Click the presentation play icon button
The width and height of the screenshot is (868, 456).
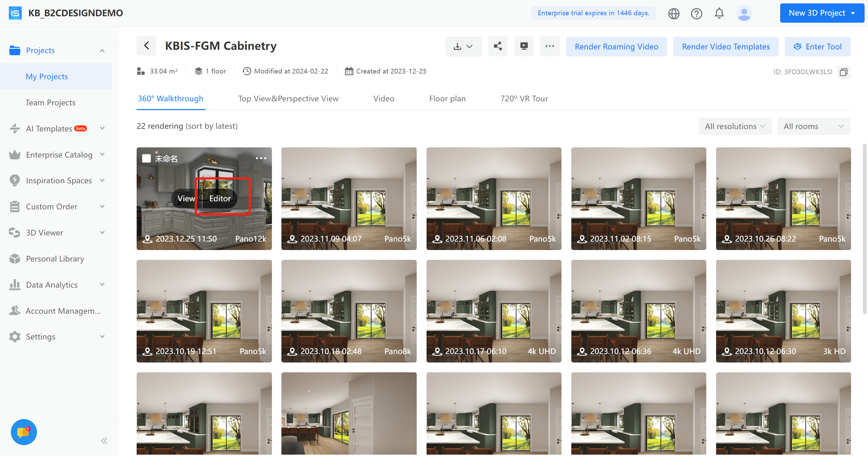524,46
